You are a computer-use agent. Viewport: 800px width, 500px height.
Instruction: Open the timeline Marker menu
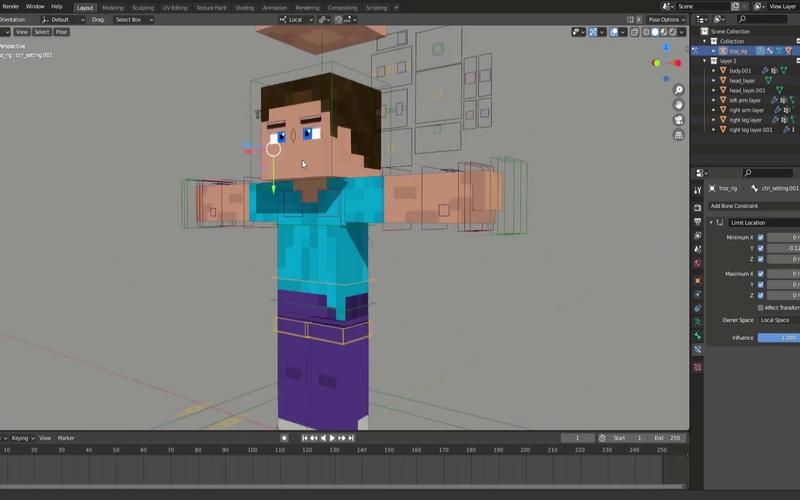(x=66, y=438)
